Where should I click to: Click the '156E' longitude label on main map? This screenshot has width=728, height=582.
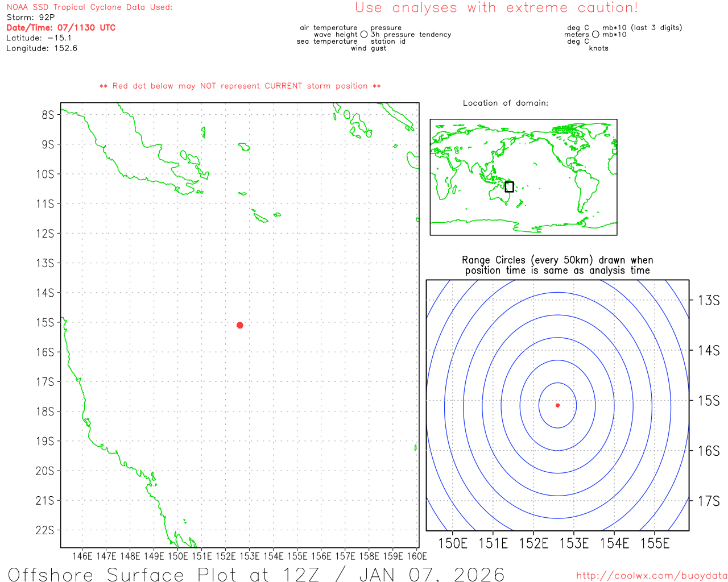[321, 556]
